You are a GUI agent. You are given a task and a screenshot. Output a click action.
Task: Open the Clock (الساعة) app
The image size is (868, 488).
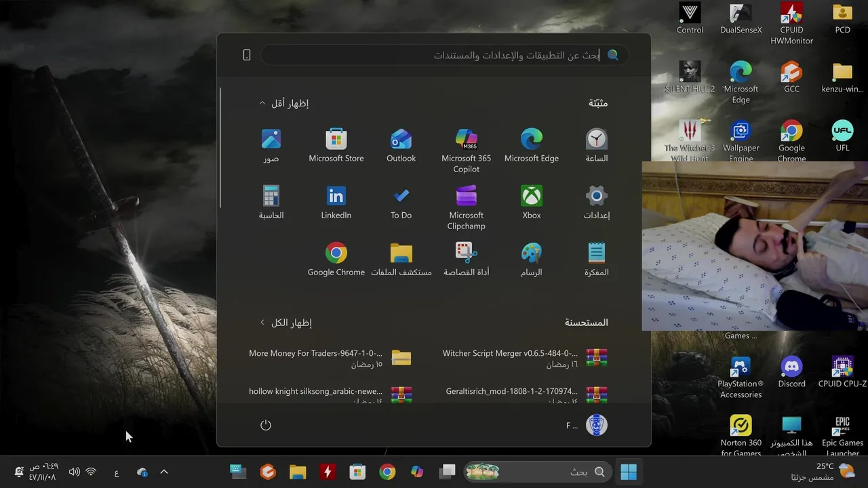597,146
